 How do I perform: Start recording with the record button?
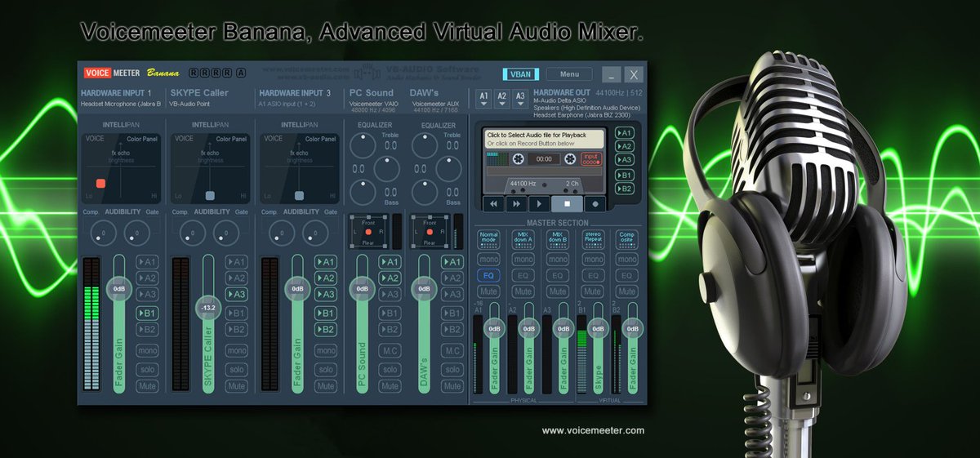pos(595,204)
